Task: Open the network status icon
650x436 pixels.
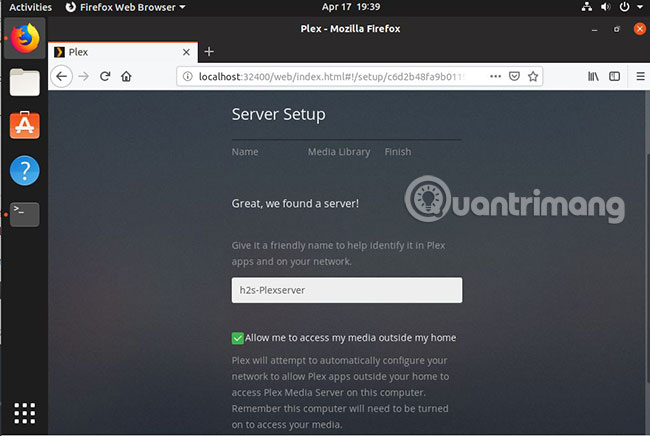Action: (x=587, y=7)
